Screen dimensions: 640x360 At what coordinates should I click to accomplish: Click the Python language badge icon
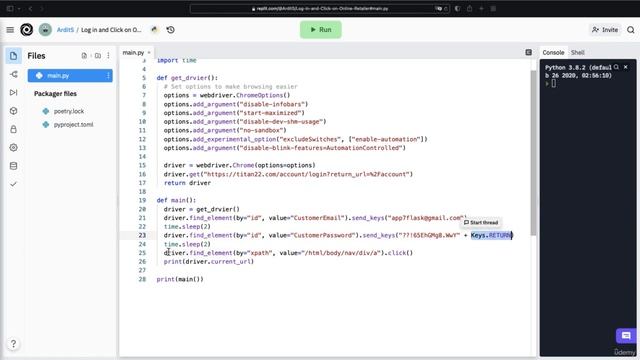(154, 29)
